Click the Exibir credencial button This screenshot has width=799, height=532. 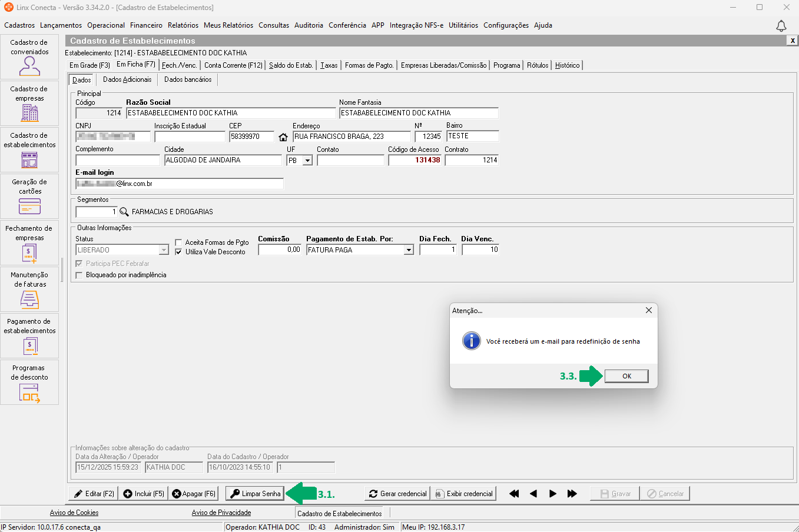click(x=464, y=494)
